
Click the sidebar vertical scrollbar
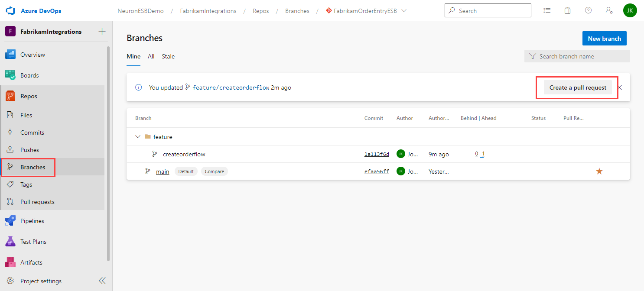pyautogui.click(x=108, y=154)
